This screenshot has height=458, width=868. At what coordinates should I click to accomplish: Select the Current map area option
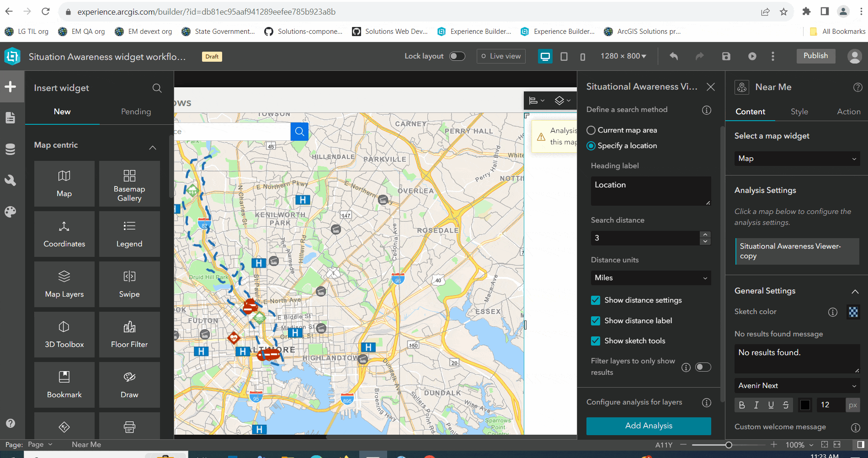(x=591, y=130)
